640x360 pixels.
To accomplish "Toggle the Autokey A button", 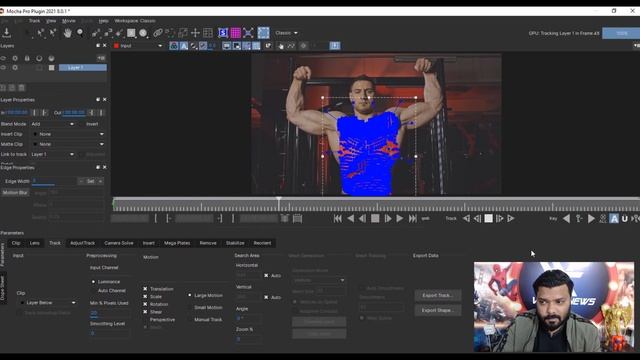I will click(x=614, y=219).
